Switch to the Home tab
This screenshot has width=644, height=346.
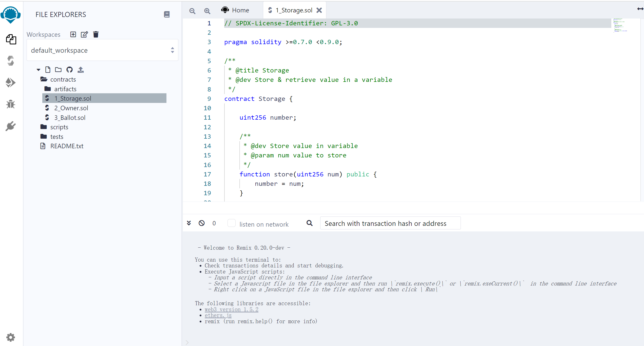click(x=235, y=10)
